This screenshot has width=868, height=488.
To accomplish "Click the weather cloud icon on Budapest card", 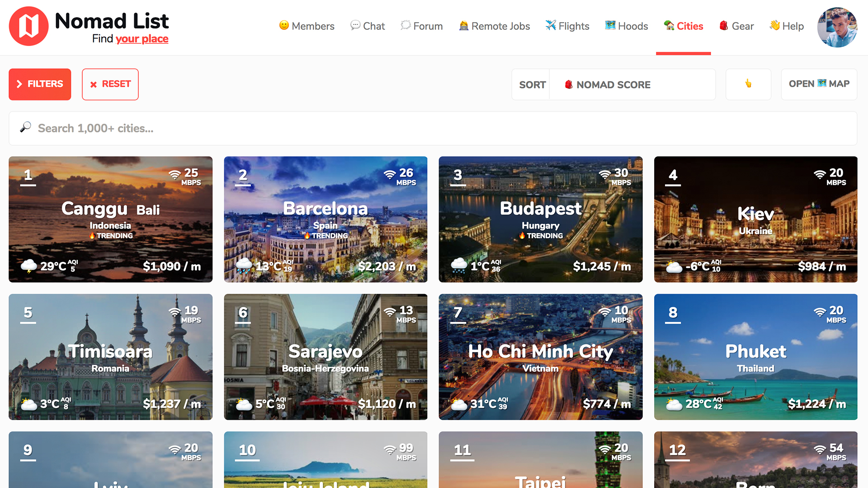I will [x=458, y=265].
